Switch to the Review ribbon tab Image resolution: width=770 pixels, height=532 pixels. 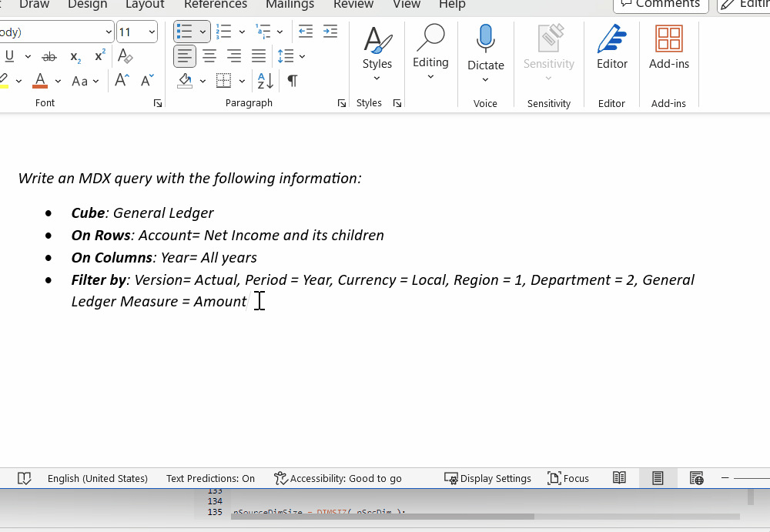(x=353, y=5)
